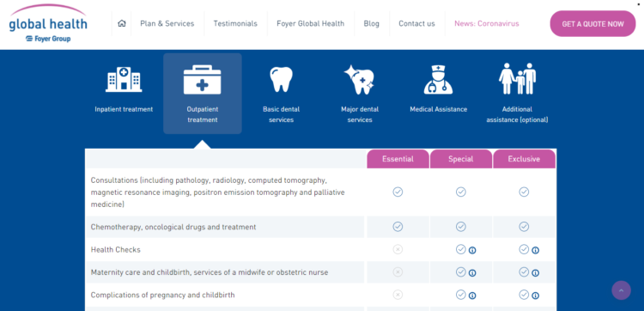Click Chemotherapy checkmark under Exclusive
Screen dimensions: 644x311
(524, 227)
